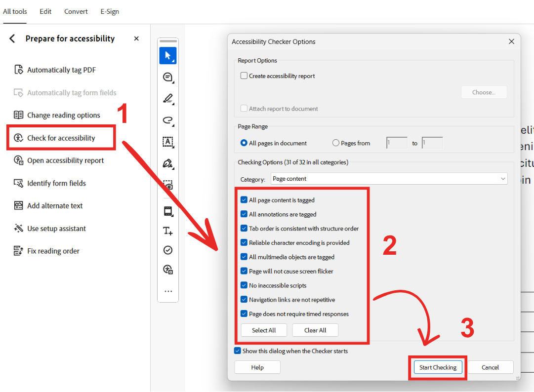Open the All tools tab
Viewport: 534px width, 392px height.
click(15, 11)
